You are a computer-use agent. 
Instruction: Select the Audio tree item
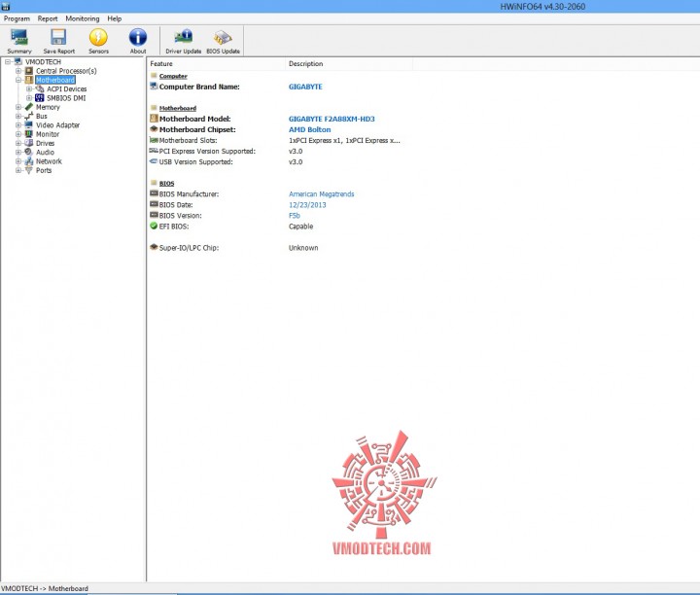[45, 153]
